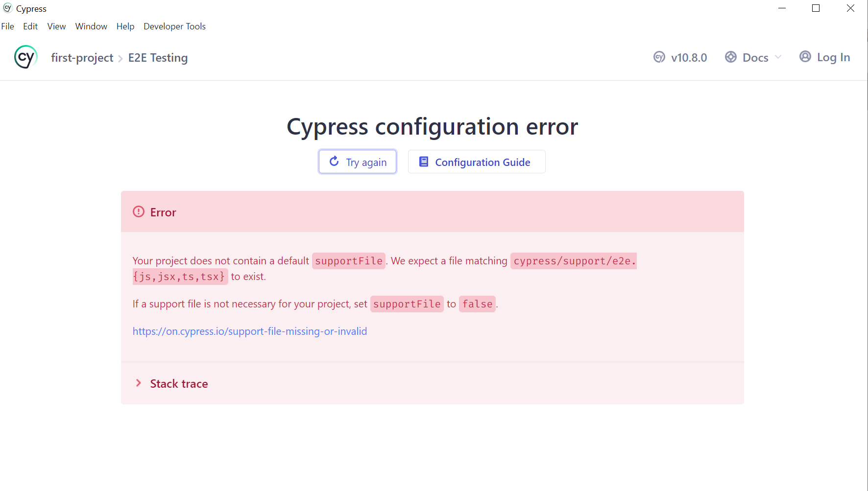Minimize the Cypress window
The width and height of the screenshot is (868, 491).
(x=782, y=8)
